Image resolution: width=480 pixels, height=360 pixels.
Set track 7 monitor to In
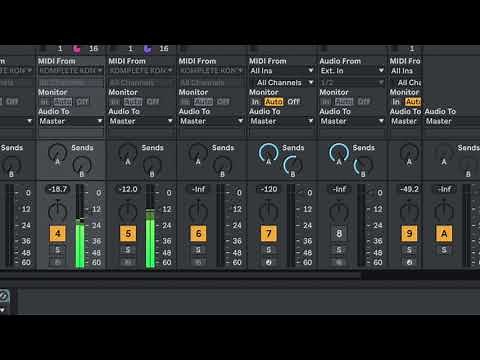[x=255, y=102]
